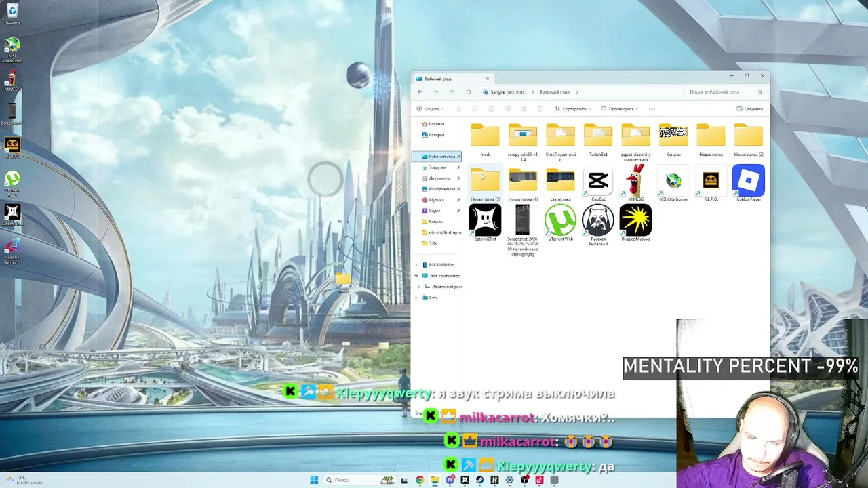Select MSI Afterburner icon on the desktop
This screenshot has height=488, width=868.
point(12,49)
